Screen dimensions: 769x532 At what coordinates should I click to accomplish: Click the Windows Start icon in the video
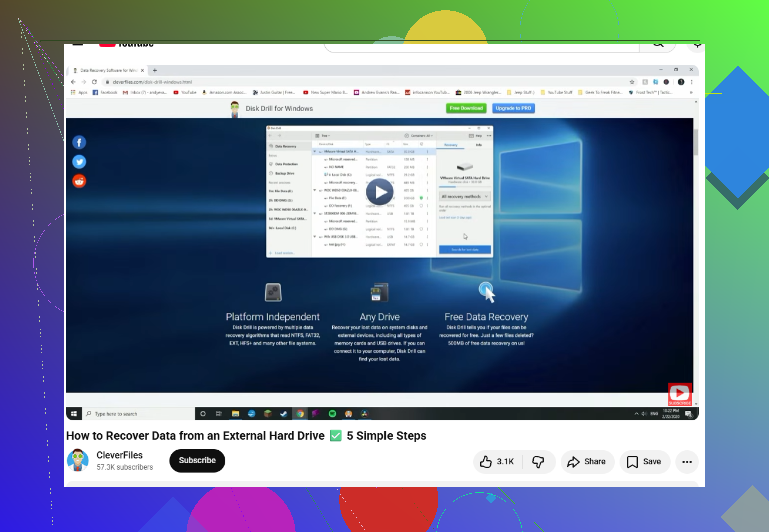pos(74,414)
